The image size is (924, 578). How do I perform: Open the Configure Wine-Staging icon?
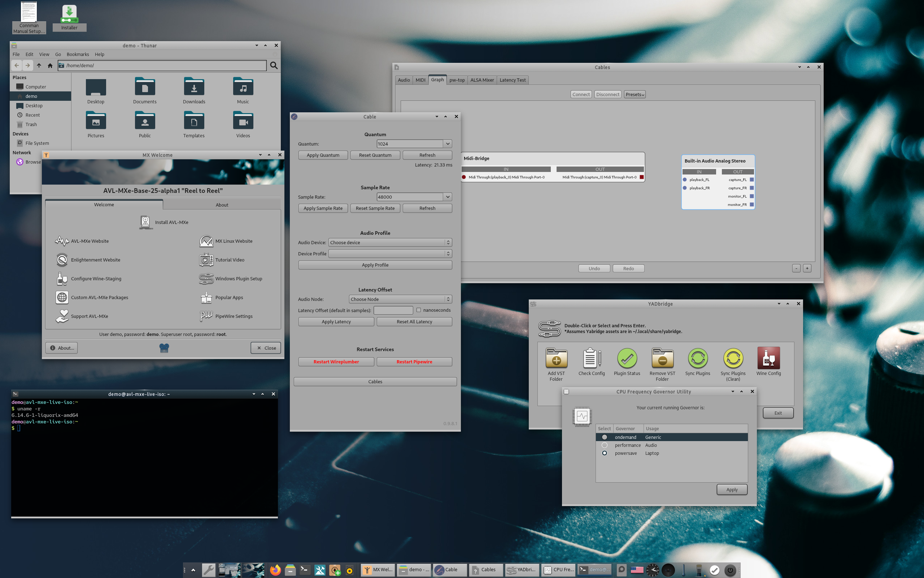coord(62,279)
